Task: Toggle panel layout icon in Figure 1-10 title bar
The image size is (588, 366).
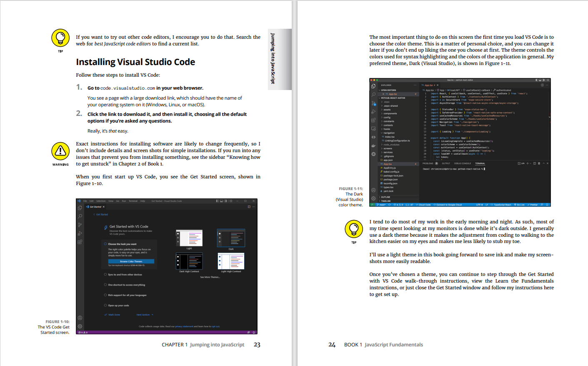Action: [x=221, y=201]
